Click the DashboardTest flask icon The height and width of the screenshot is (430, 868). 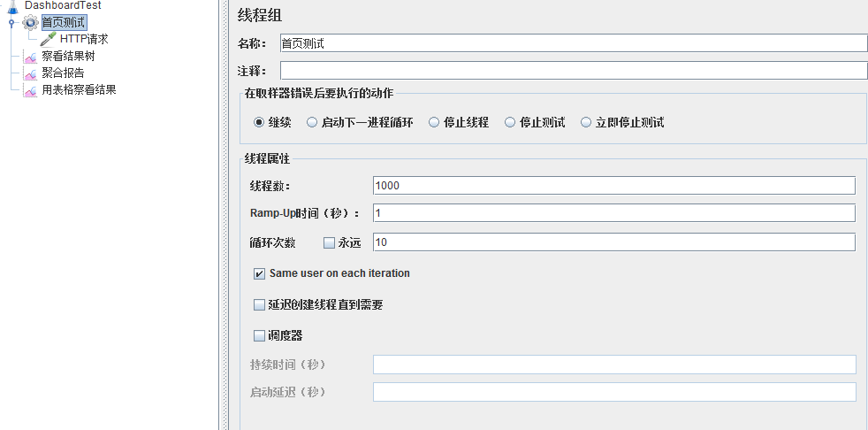(12, 5)
